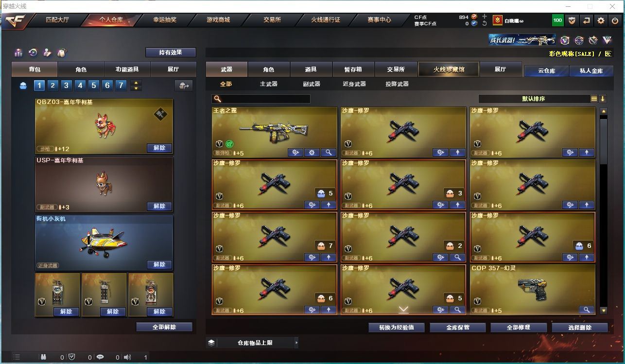The image size is (625, 364).
Task: Click the magnifier on 王者之玺 card
Action: (329, 152)
